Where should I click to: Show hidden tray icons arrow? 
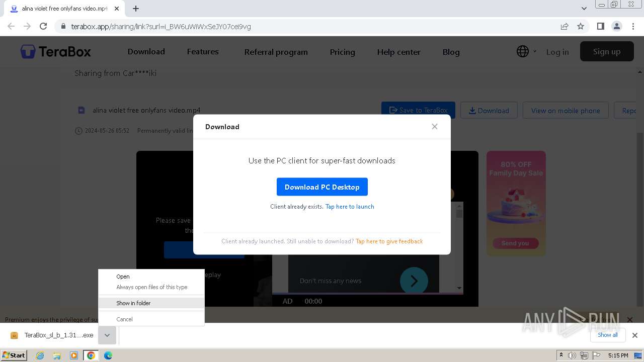click(561, 355)
